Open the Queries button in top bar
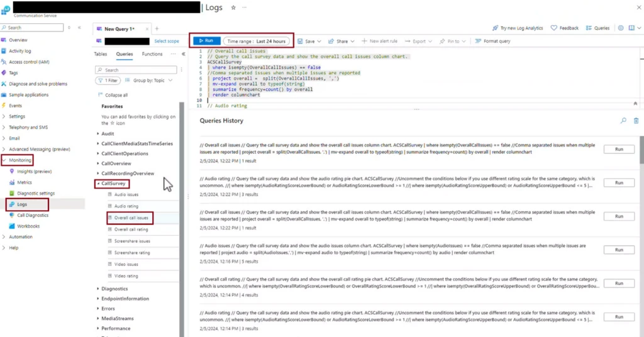The height and width of the screenshot is (337, 644). (x=597, y=28)
